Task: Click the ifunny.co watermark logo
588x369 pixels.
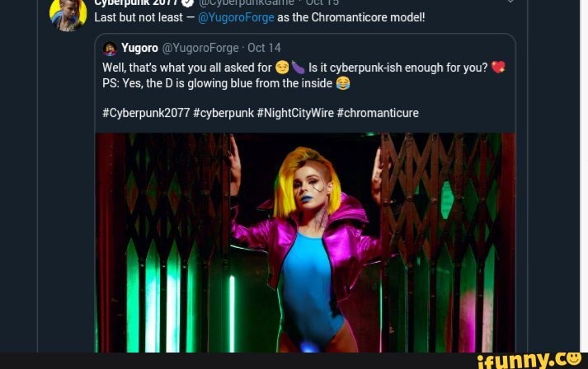Action: (x=520, y=359)
